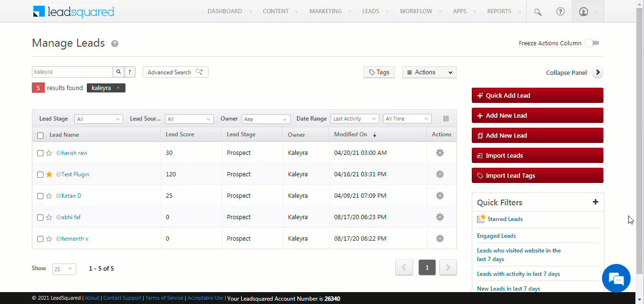Check the select-all leads checkbox
Viewport: 644px width, 304px height.
(x=41, y=135)
